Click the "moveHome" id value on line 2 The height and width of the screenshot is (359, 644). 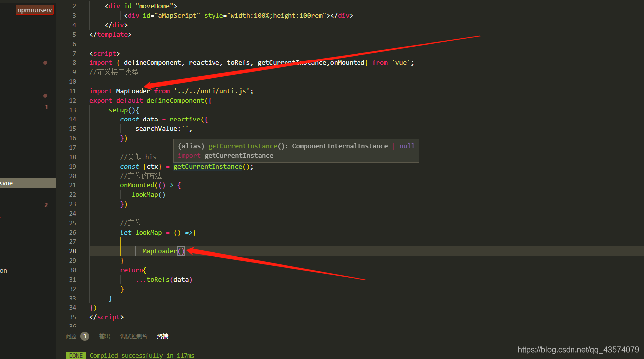154,6
